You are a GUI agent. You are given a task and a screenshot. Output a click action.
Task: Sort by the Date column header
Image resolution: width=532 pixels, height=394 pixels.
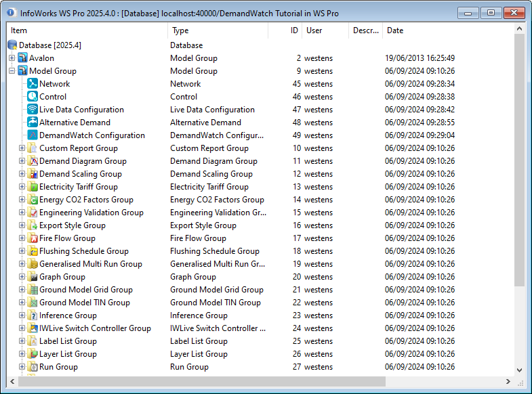(448, 30)
